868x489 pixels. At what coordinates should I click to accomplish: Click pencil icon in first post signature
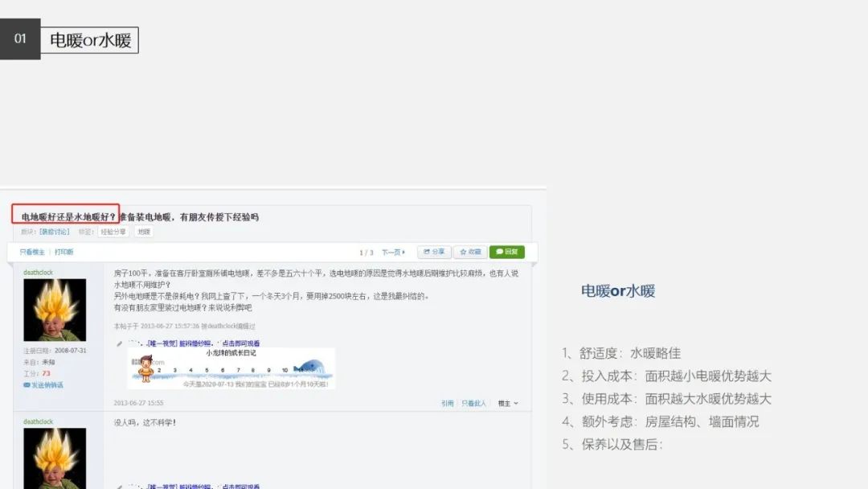[119, 344]
